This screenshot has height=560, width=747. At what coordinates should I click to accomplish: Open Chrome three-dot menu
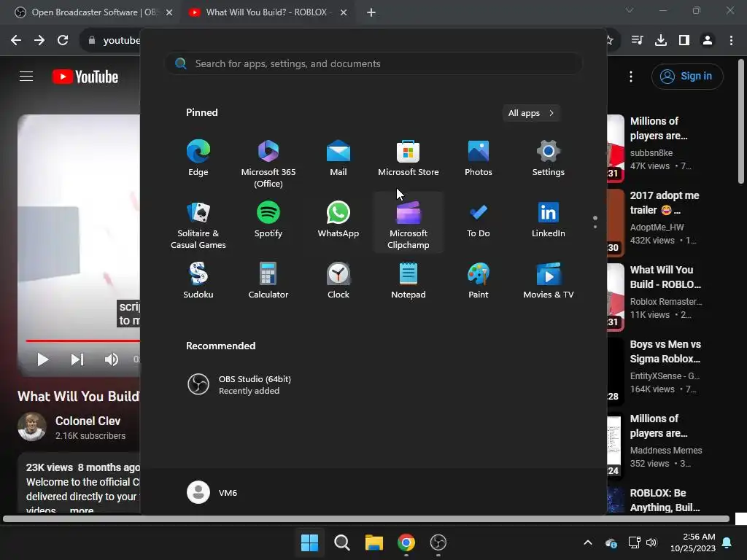coord(731,41)
